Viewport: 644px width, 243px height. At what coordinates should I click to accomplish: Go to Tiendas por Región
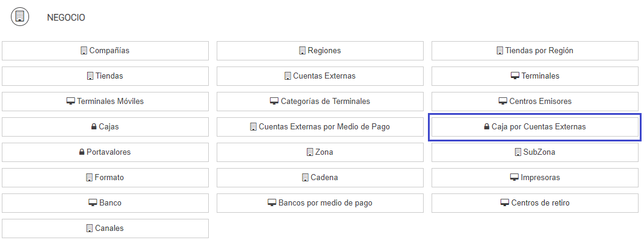(534, 51)
